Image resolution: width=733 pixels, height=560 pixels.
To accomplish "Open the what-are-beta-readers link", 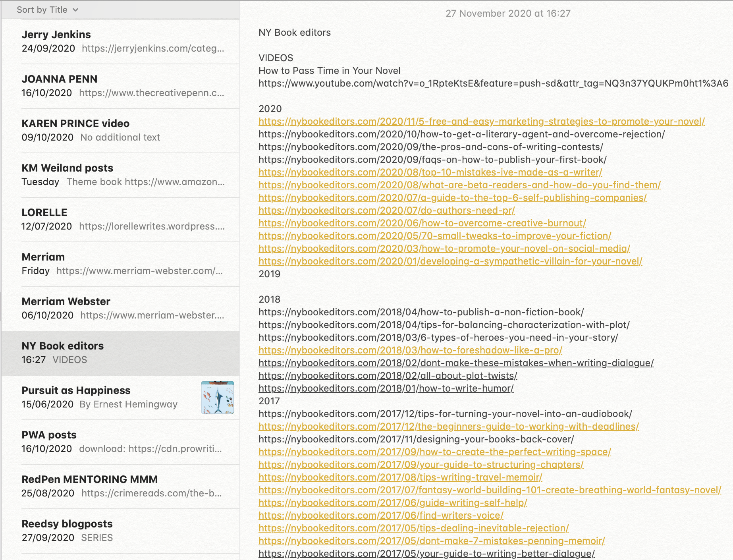I will click(459, 185).
